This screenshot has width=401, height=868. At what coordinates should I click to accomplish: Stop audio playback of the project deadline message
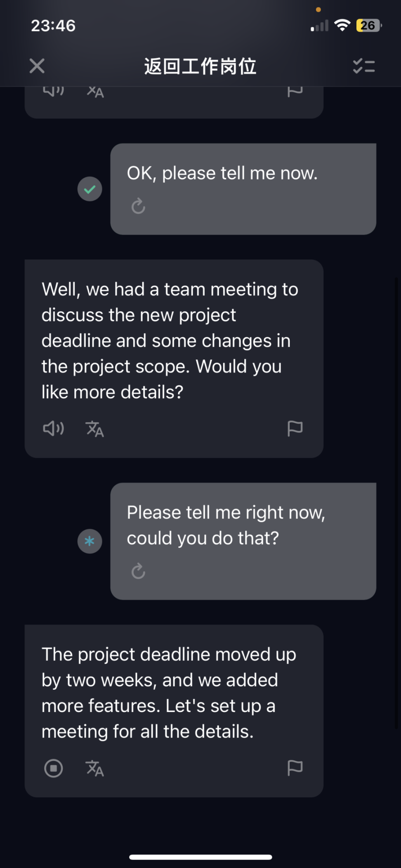click(54, 768)
